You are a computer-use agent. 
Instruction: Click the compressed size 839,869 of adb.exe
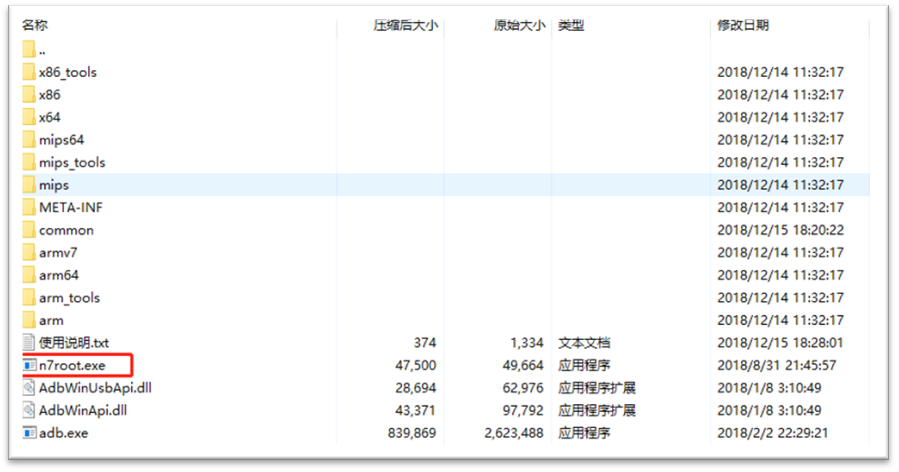[x=412, y=433]
